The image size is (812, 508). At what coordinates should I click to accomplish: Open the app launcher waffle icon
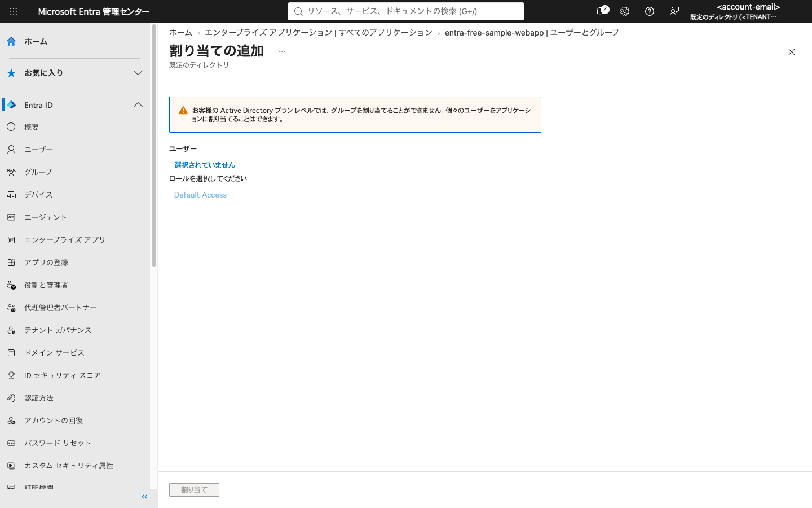tap(14, 11)
